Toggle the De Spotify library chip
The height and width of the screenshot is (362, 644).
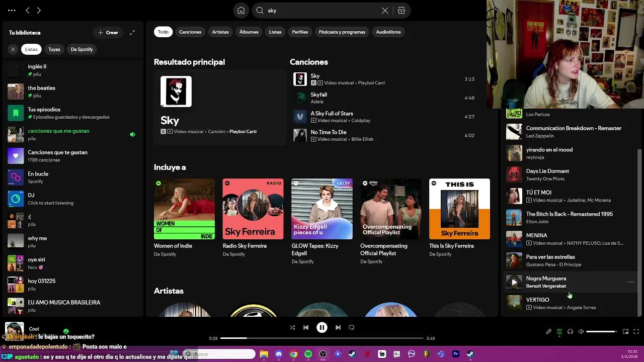pos(82,49)
